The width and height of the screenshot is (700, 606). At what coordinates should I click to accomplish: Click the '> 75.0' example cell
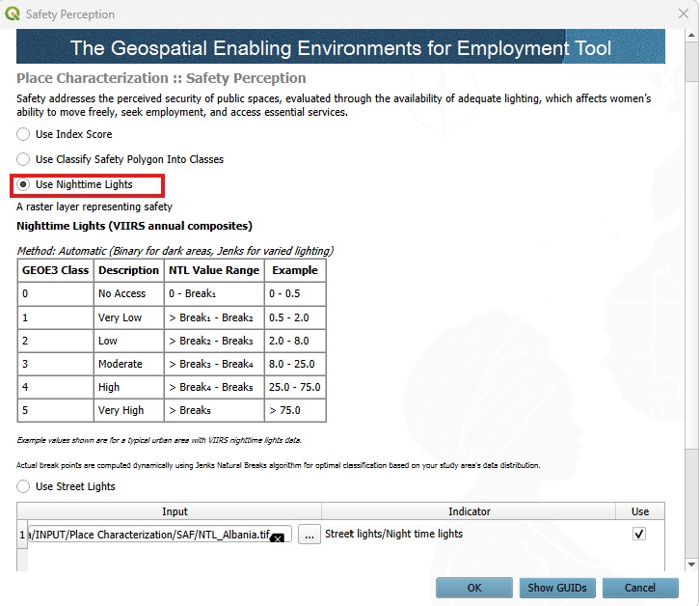[295, 410]
